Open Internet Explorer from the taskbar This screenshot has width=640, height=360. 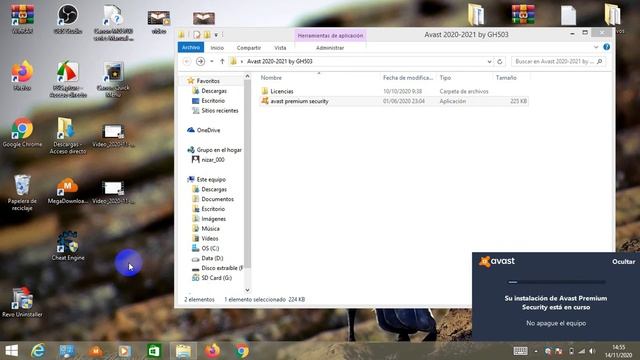click(x=38, y=351)
